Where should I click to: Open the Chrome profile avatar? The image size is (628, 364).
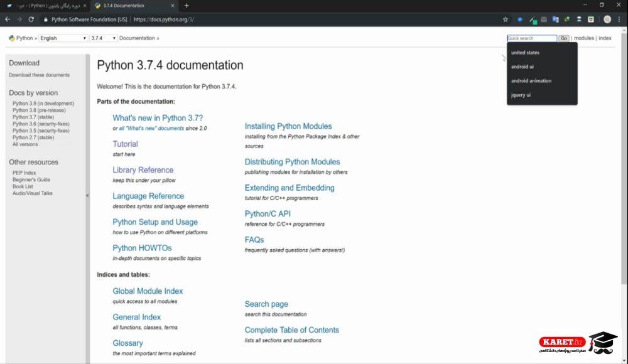click(x=607, y=19)
